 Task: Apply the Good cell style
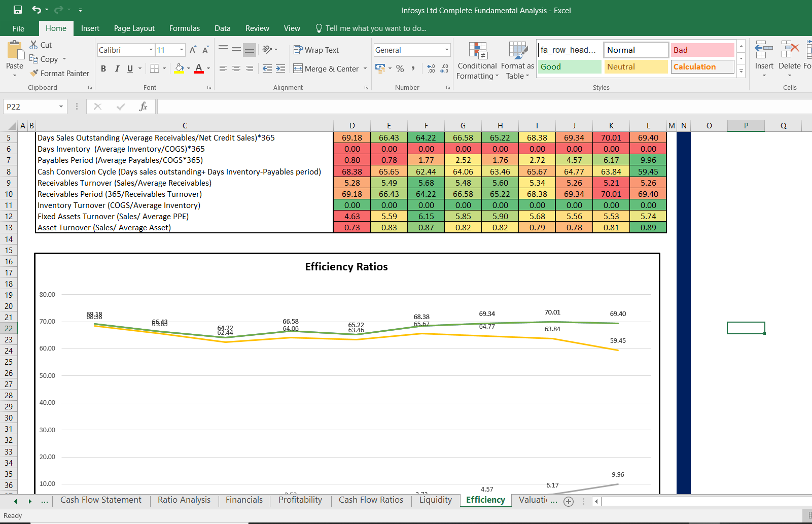[570, 67]
